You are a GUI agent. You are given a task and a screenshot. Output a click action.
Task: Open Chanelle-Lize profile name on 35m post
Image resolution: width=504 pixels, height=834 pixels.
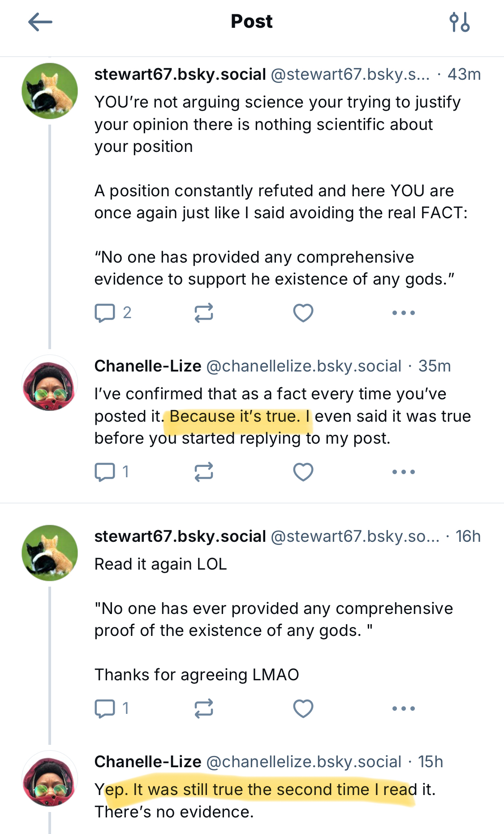coord(148,366)
